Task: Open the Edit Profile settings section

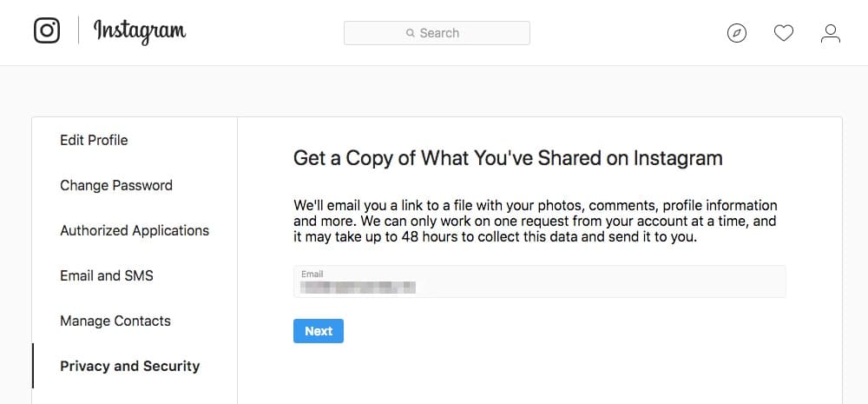Action: tap(94, 140)
